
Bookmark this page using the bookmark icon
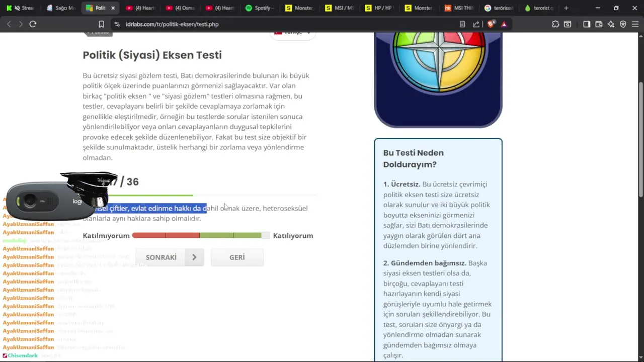pyautogui.click(x=101, y=24)
